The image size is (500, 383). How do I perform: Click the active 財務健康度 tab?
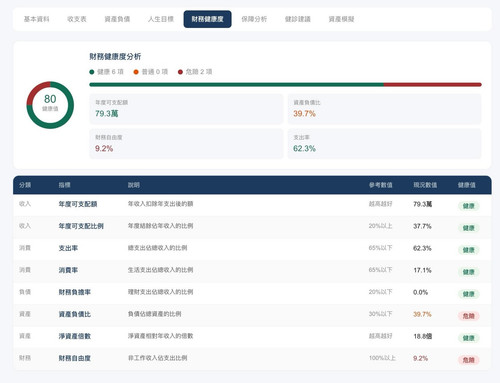pos(207,19)
